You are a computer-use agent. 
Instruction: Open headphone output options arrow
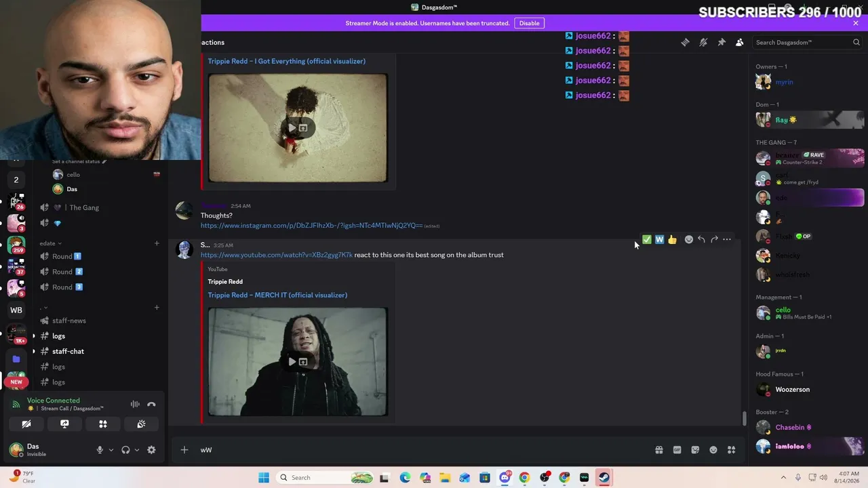tap(137, 449)
